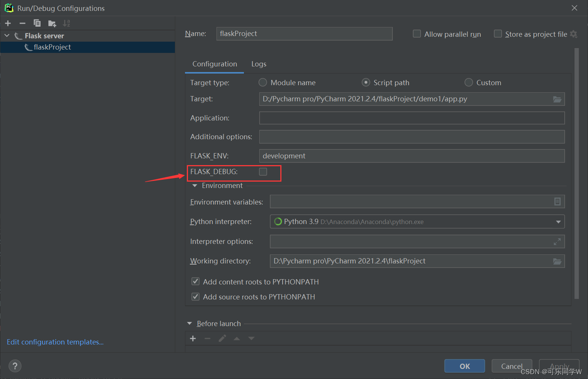Viewport: 588px width, 379px height.
Task: Uncheck Add content roots to PYTHONPATH
Action: [x=195, y=281]
